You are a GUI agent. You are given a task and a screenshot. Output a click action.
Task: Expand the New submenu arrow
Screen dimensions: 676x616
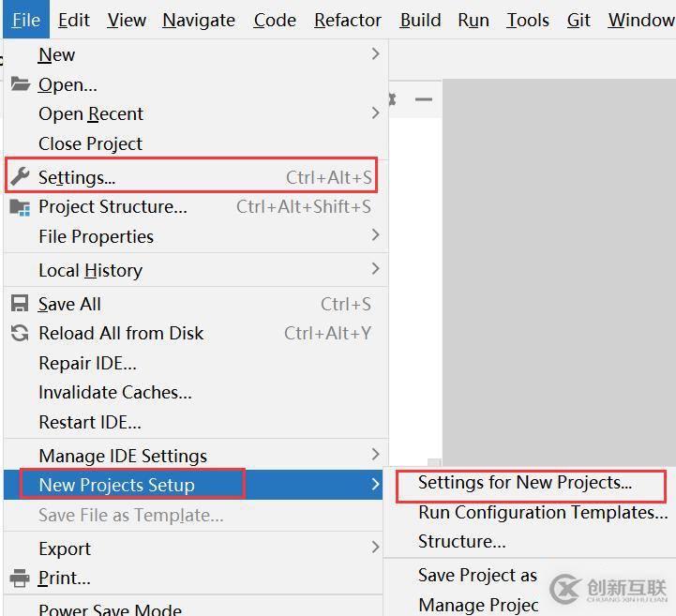point(375,54)
